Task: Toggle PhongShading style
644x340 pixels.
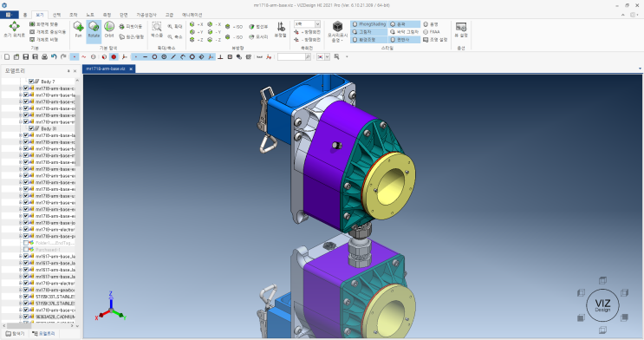Action: 369,24
